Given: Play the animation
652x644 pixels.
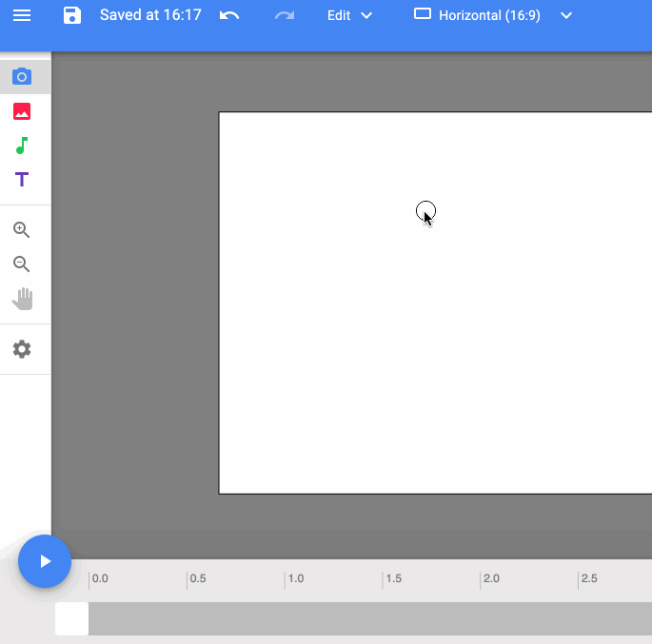Looking at the screenshot, I should [45, 561].
